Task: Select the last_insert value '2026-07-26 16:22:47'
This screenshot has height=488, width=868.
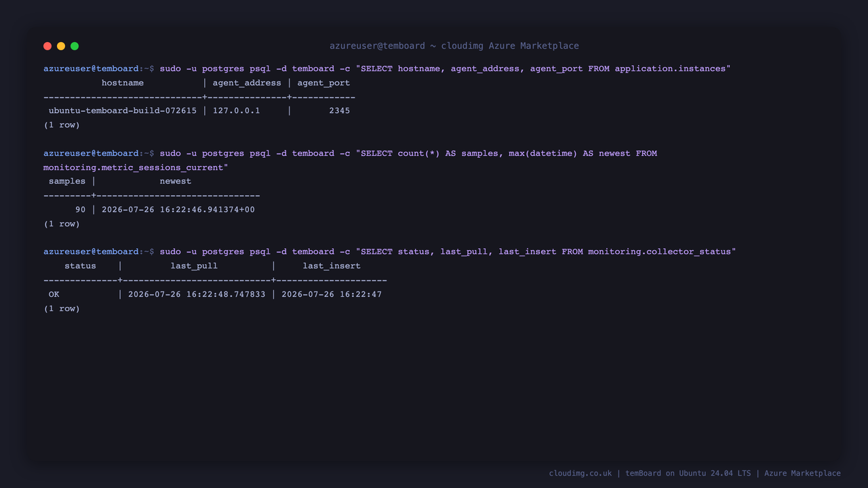Action: (x=332, y=294)
